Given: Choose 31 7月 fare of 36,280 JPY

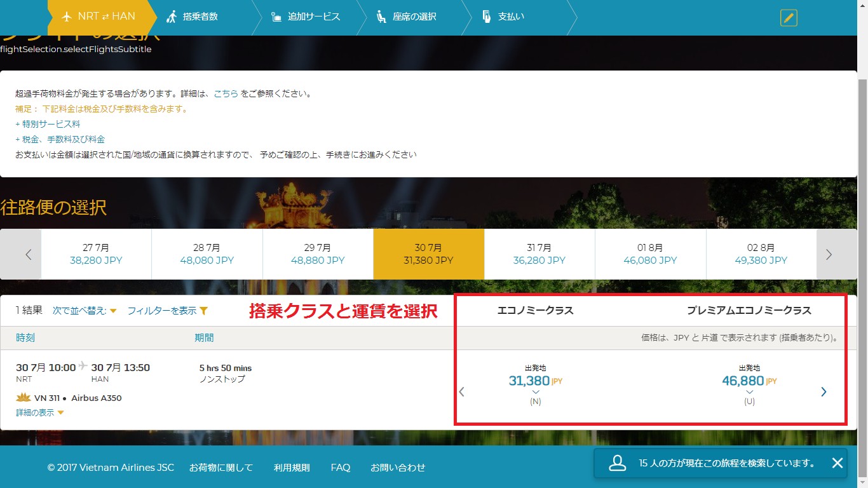Looking at the screenshot, I should (x=539, y=254).
